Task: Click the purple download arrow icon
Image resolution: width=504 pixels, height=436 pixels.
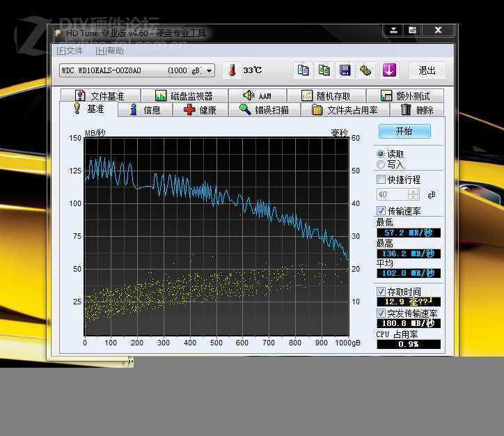Action: click(389, 70)
